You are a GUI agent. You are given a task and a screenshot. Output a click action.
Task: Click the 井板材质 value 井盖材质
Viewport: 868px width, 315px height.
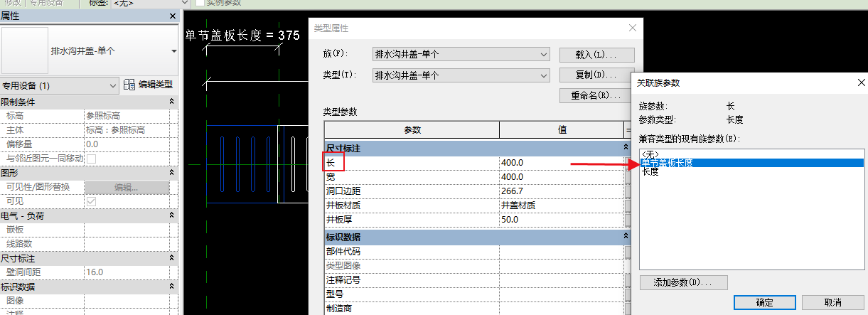click(562, 205)
